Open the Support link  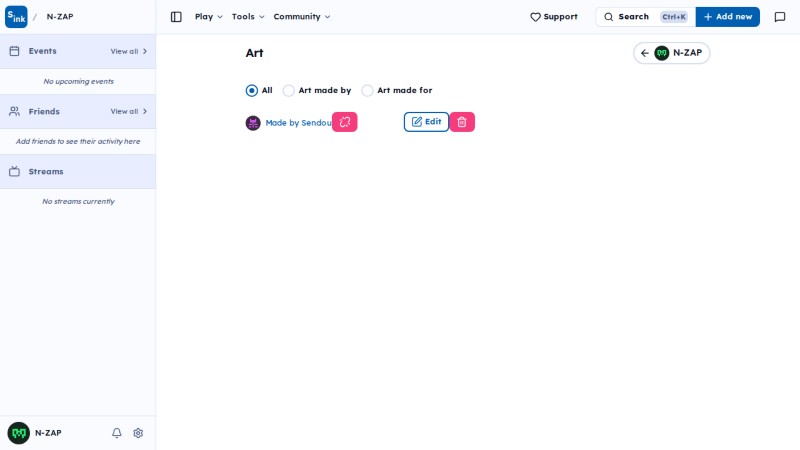[554, 17]
